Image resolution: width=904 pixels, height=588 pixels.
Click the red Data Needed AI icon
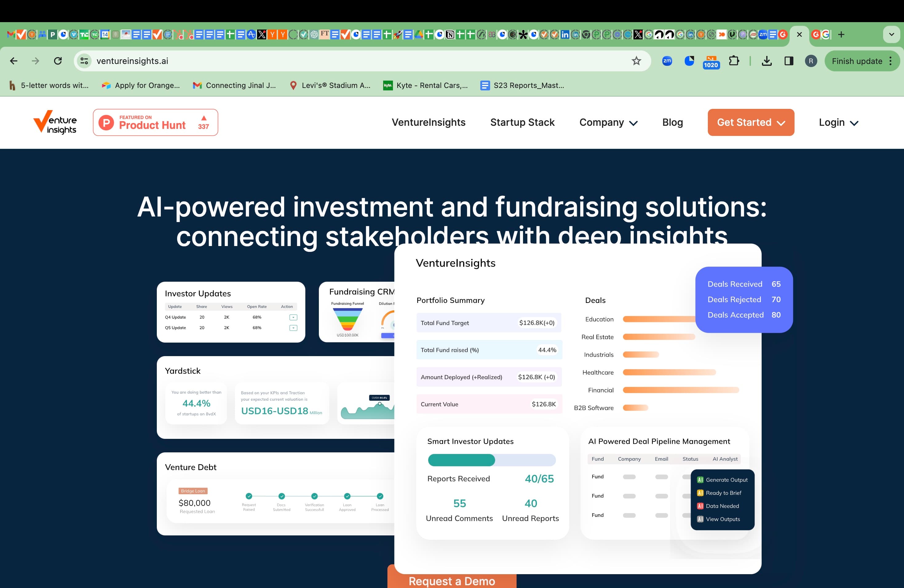point(700,506)
